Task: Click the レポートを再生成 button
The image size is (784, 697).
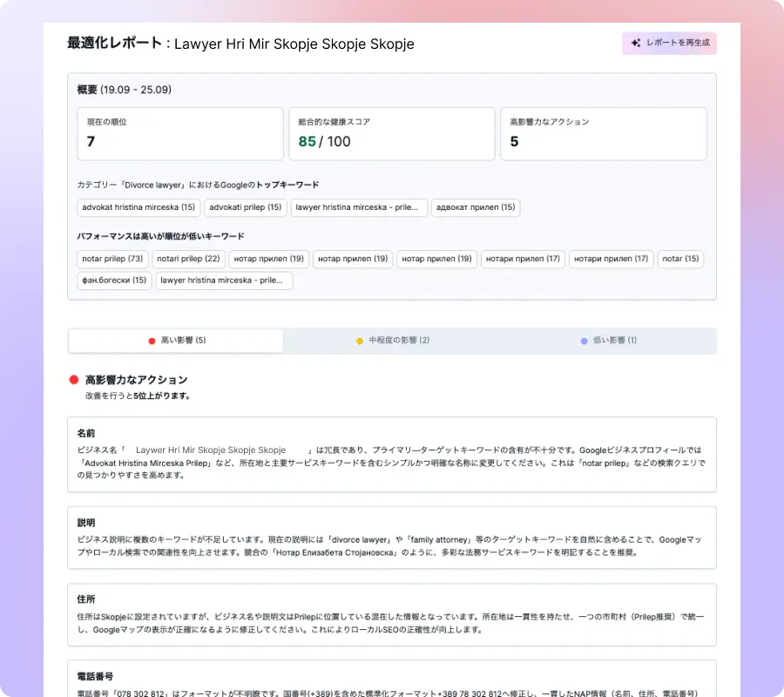Action: [669, 43]
